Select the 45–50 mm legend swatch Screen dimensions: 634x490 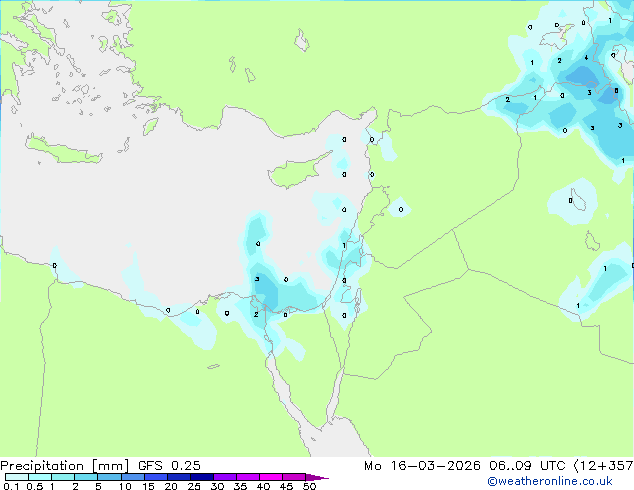pyautogui.click(x=294, y=477)
